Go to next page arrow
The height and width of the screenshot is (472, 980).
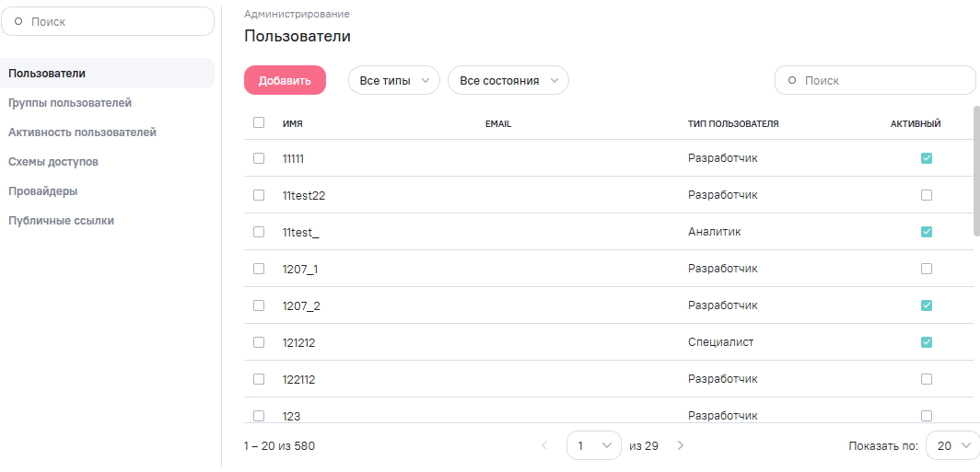click(x=681, y=445)
